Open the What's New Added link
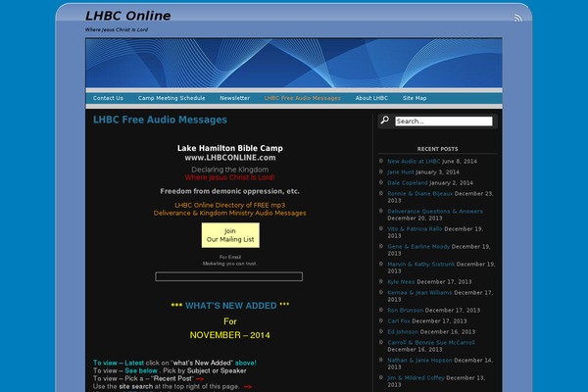Viewport: 588px width, 392px height. [x=230, y=306]
